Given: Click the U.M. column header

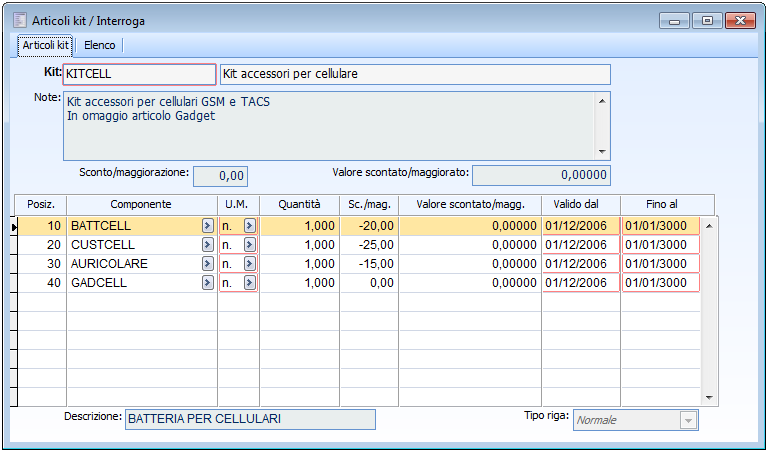Looking at the screenshot, I should click(x=238, y=204).
